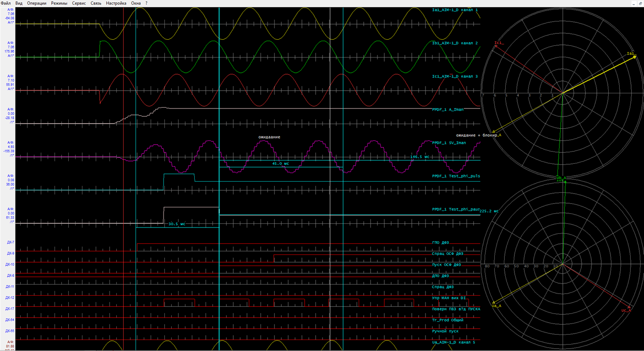Click the restore-down window icon
The height and width of the screenshot is (351, 644).
[x=640, y=3]
